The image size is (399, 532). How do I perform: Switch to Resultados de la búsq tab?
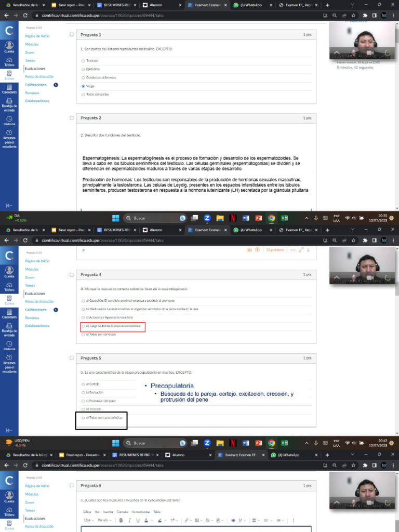pos(29,455)
